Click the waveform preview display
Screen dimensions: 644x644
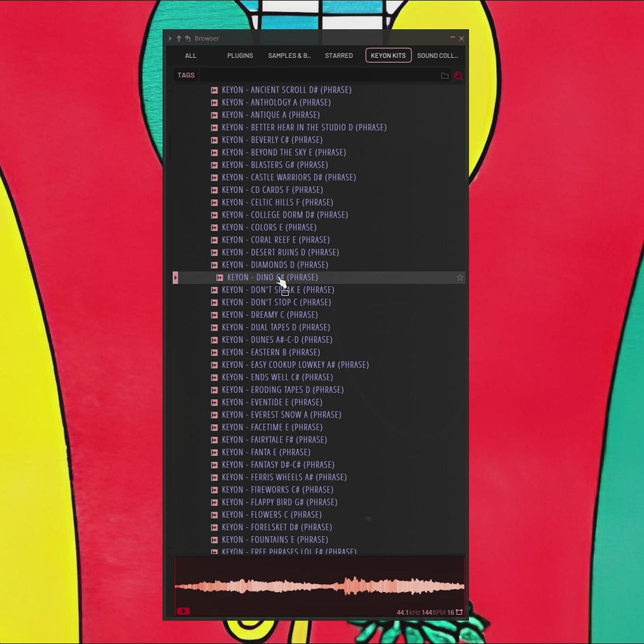[x=319, y=586]
